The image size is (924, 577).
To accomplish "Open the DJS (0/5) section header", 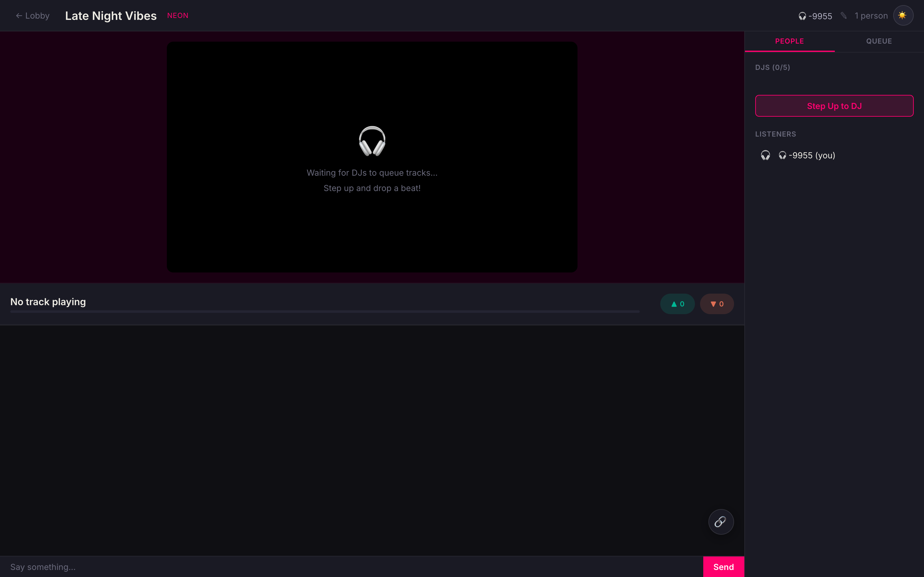I will [x=773, y=67].
